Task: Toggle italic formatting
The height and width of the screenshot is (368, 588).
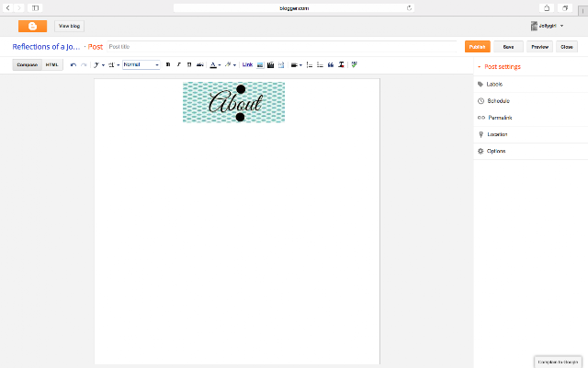Action: pyautogui.click(x=179, y=65)
